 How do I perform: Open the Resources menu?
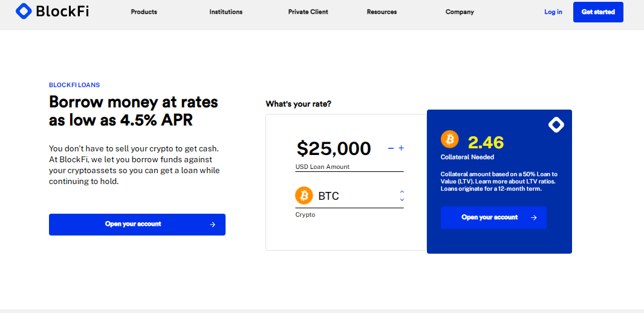click(382, 12)
